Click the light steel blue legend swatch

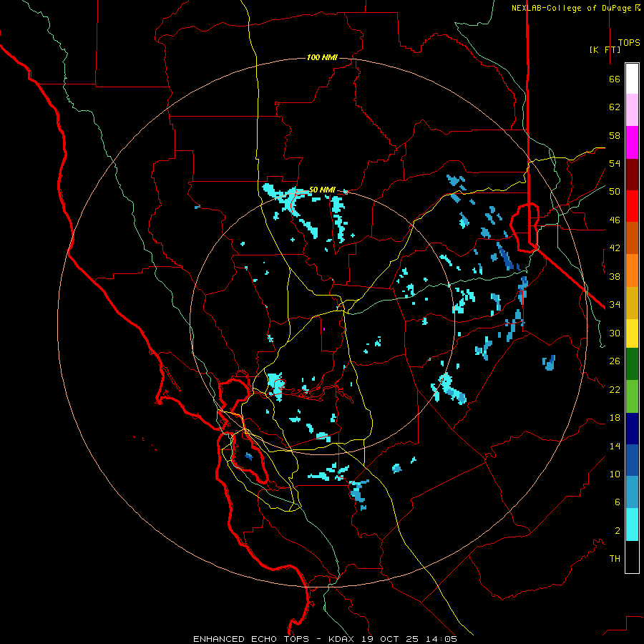click(x=632, y=492)
